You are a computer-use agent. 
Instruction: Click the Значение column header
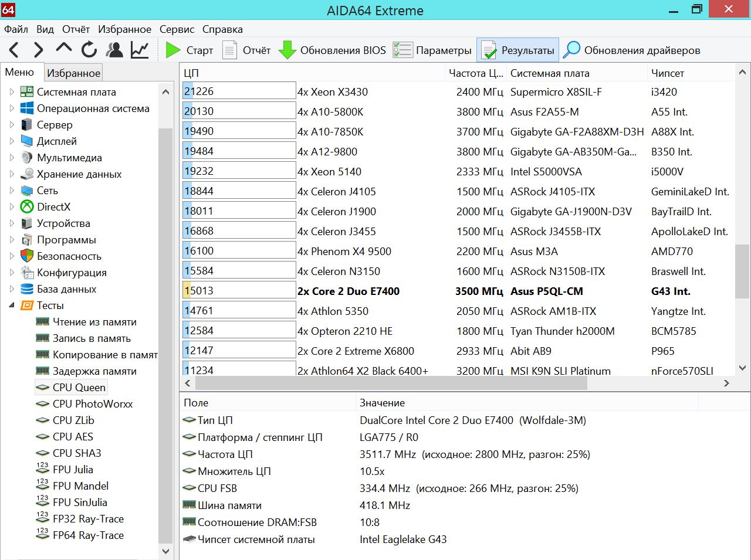[x=527, y=403]
